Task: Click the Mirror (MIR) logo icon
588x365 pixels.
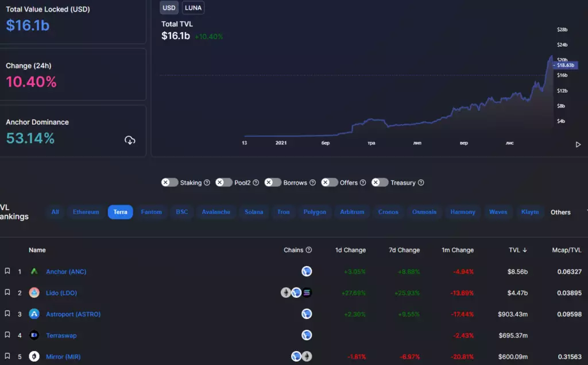Action: [34, 356]
